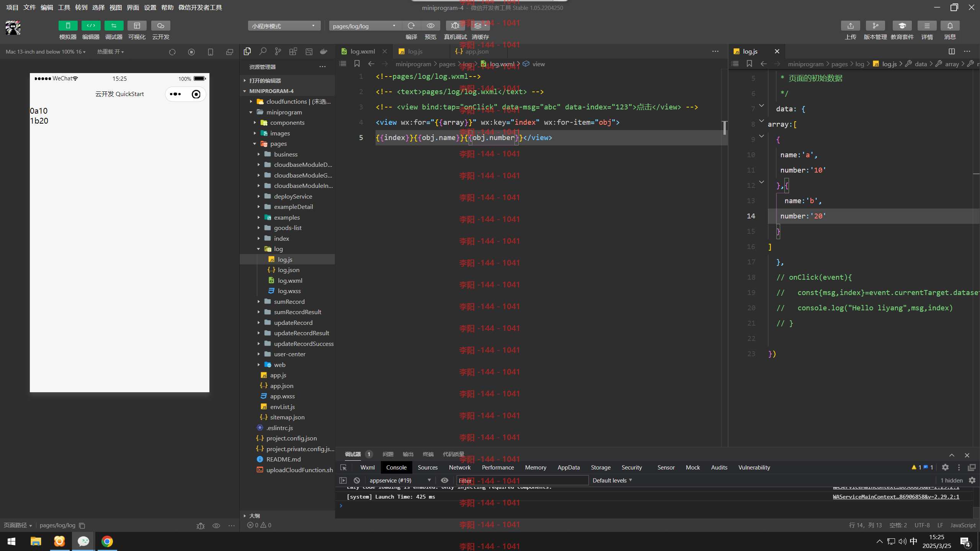This screenshot has width=980, height=551.
Task: Open the Docker whale icon
Action: pos(324,51)
